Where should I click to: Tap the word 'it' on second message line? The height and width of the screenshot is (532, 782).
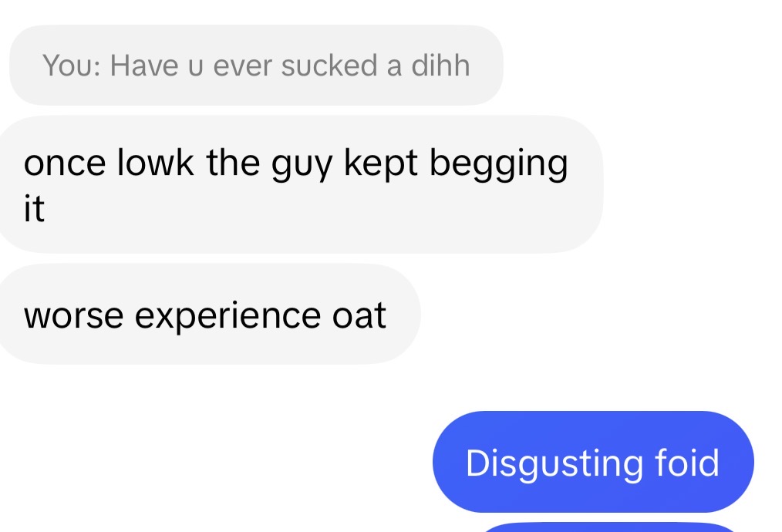(x=35, y=208)
